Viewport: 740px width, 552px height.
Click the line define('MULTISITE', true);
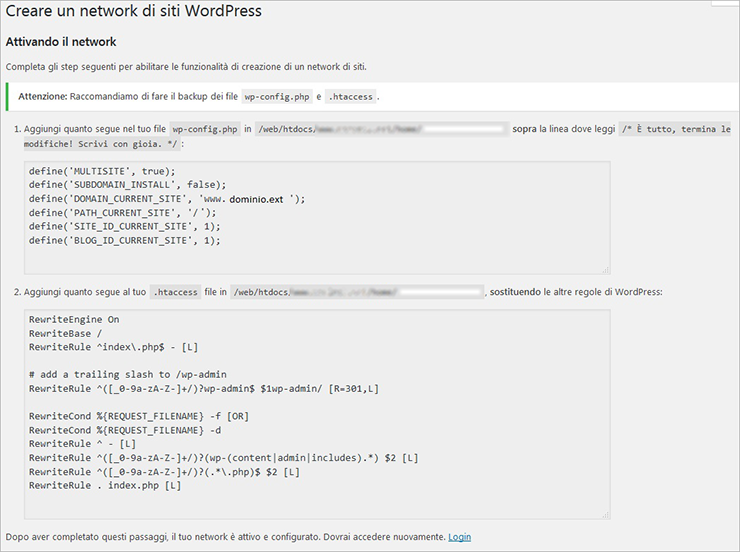pyautogui.click(x=102, y=171)
